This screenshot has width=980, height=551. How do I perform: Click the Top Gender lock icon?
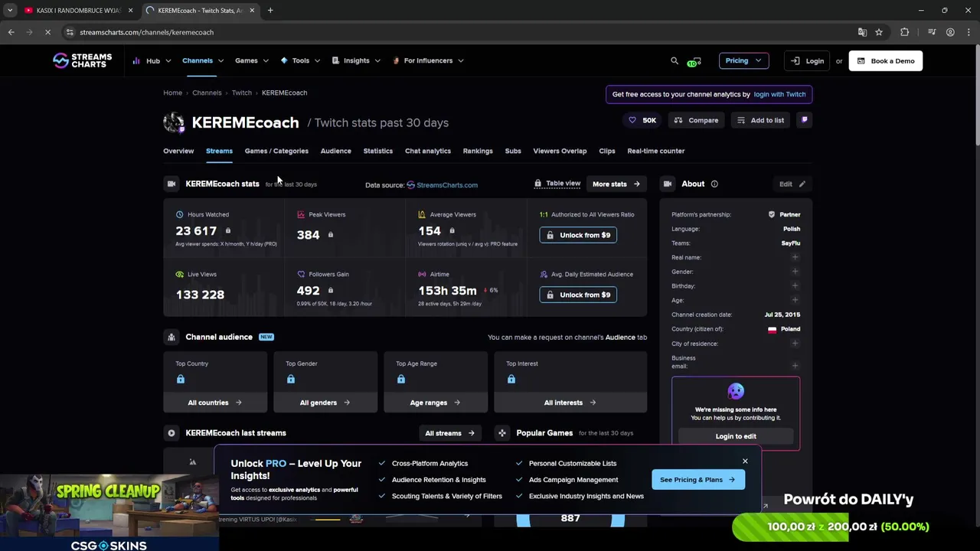[291, 379]
